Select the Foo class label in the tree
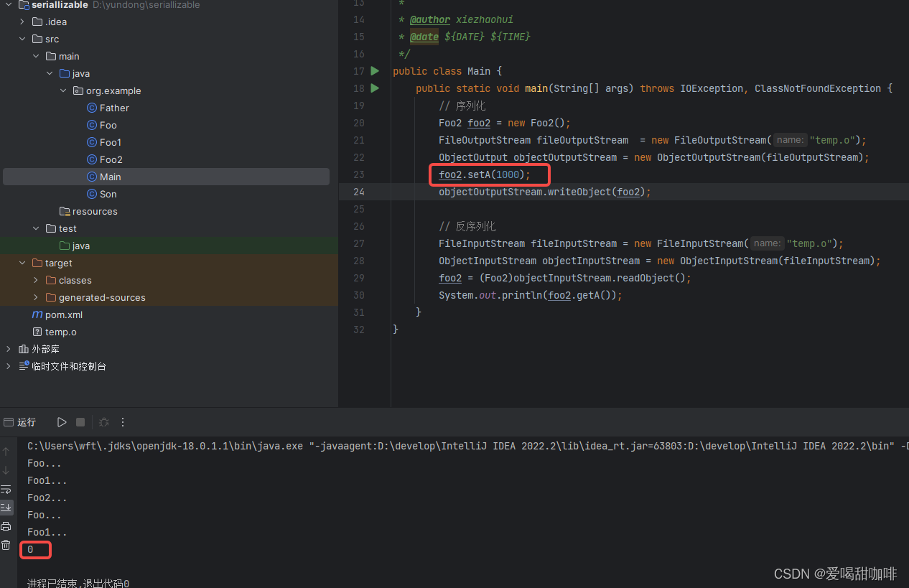 click(x=108, y=125)
